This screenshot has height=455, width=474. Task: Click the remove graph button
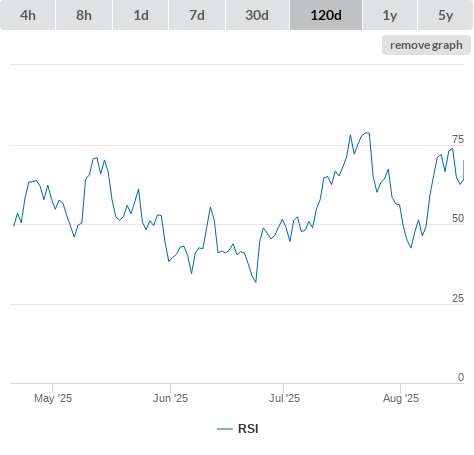pyautogui.click(x=426, y=45)
